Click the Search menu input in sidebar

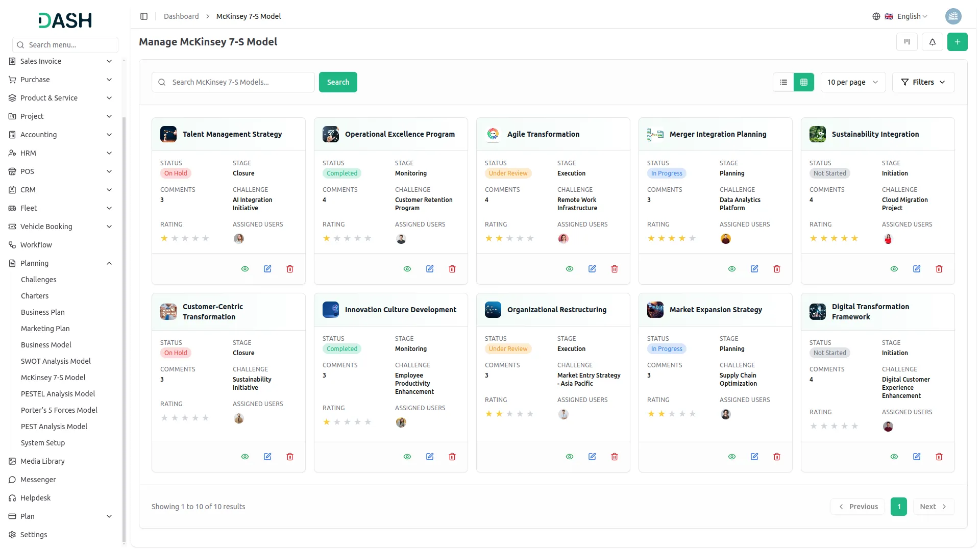tap(65, 45)
